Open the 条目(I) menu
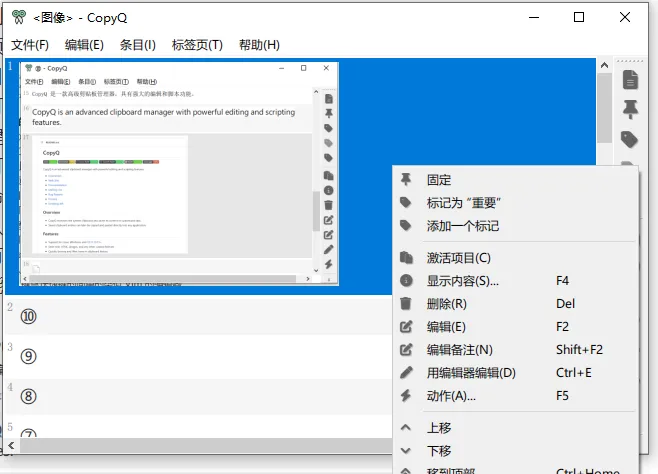The height and width of the screenshot is (474, 658). click(x=138, y=45)
